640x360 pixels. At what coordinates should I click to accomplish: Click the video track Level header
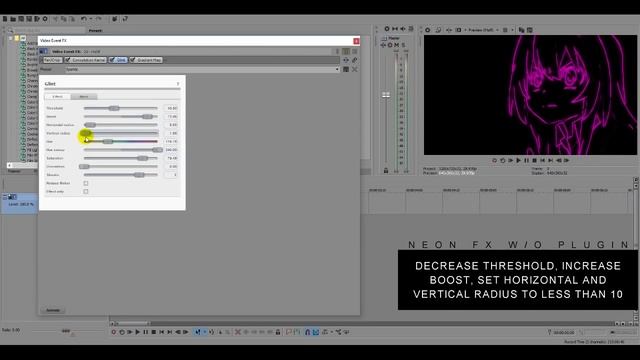[20, 204]
